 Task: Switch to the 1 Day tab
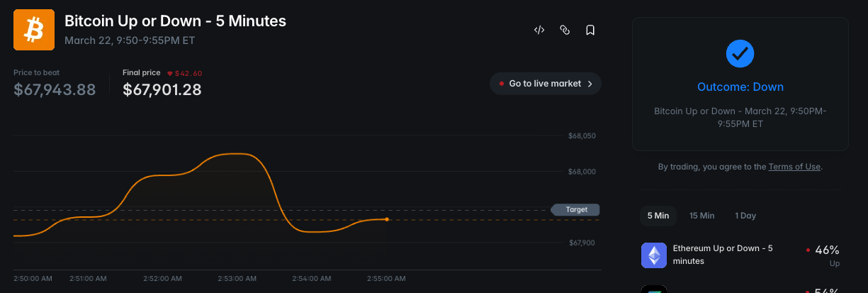click(x=745, y=216)
